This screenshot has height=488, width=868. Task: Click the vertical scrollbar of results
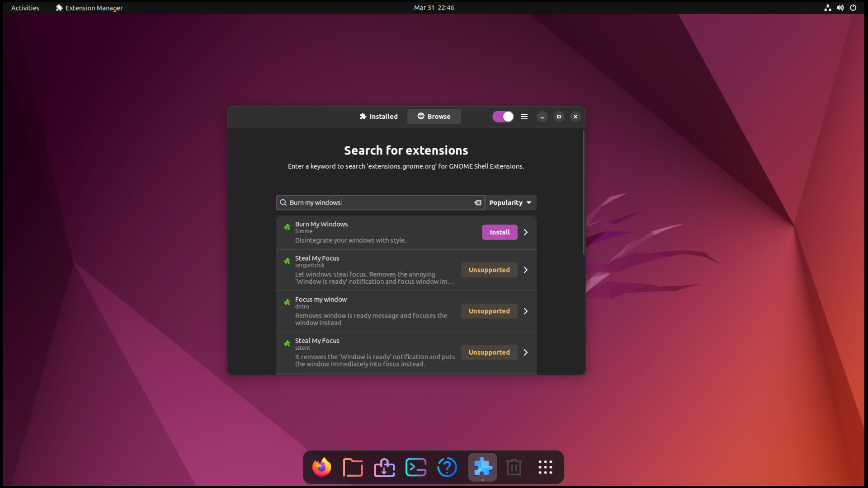(584, 192)
